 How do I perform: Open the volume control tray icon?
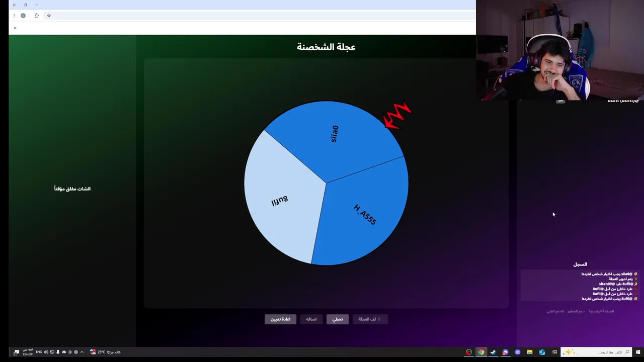pos(46,352)
